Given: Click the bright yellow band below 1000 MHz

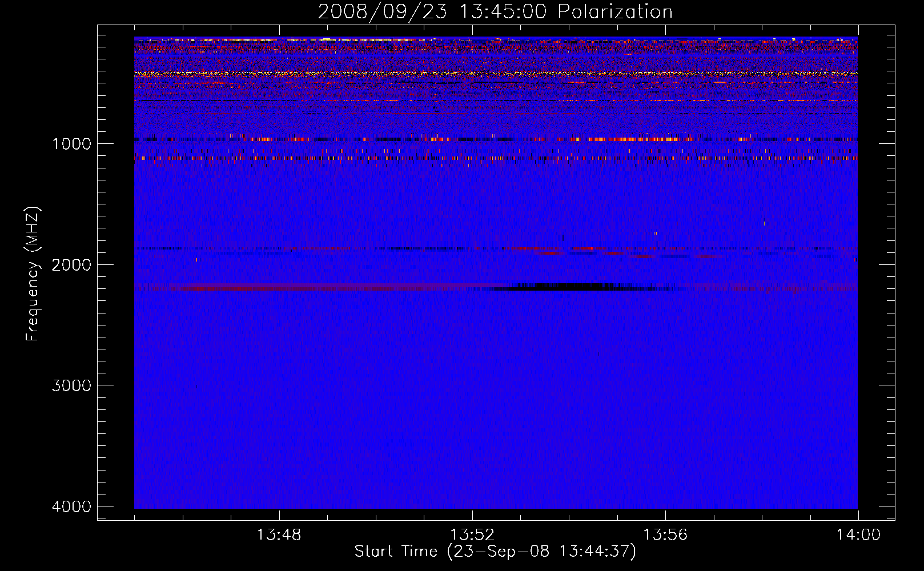Looking at the screenshot, I should point(496,74).
